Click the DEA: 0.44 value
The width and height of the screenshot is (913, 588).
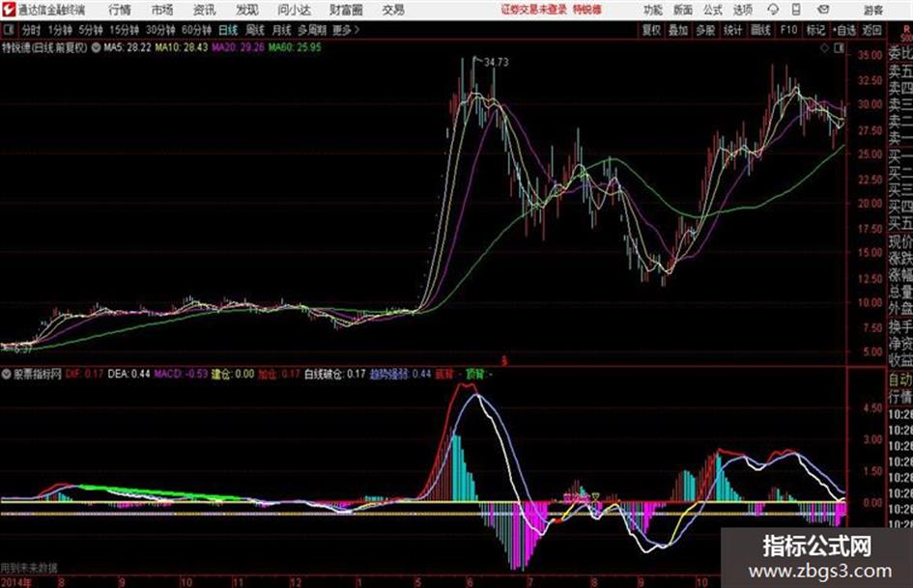click(x=128, y=374)
